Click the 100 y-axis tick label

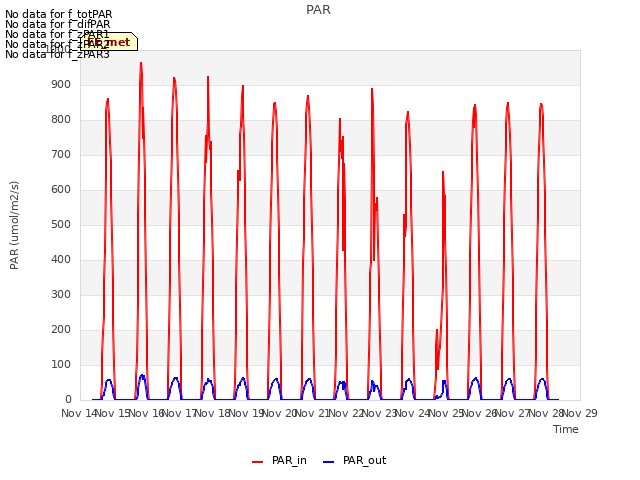click(x=61, y=364)
